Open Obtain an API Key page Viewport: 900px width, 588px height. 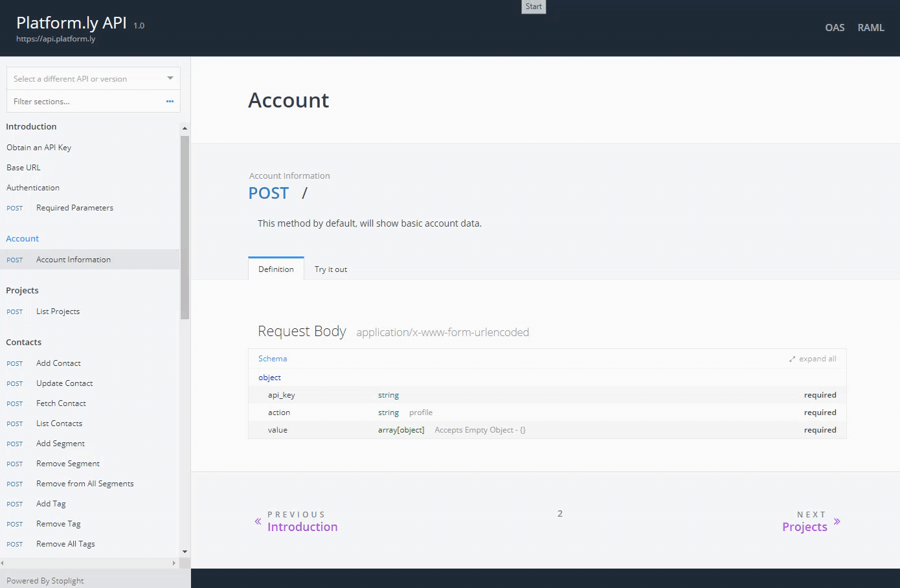click(39, 147)
